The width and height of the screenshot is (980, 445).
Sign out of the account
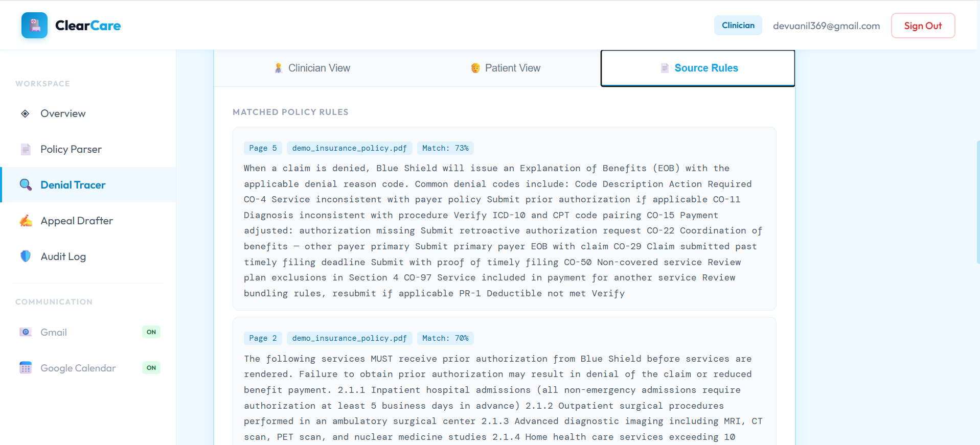923,26
